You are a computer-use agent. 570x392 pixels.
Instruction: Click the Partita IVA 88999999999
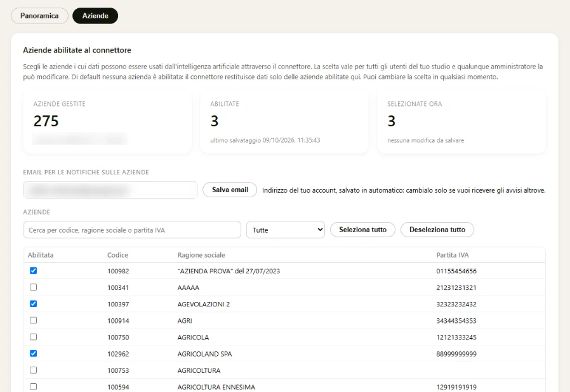[456, 354]
